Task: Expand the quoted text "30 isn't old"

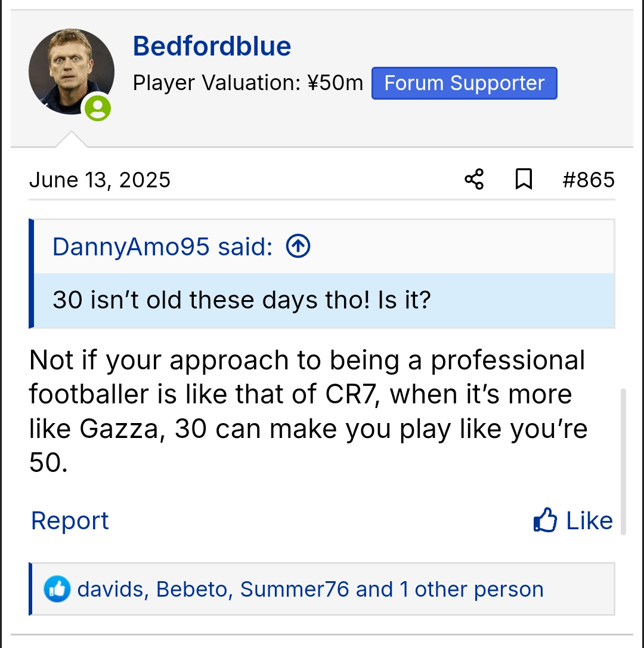Action: pyautogui.click(x=241, y=300)
